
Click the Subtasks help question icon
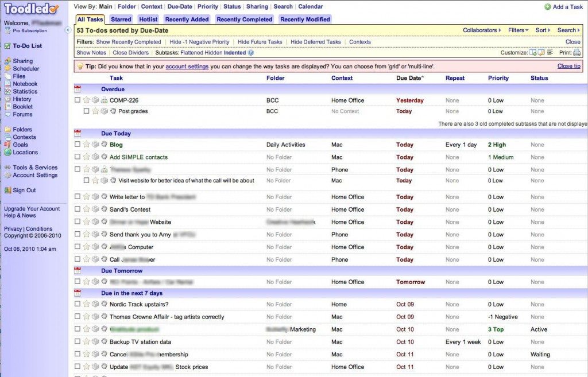pos(251,52)
